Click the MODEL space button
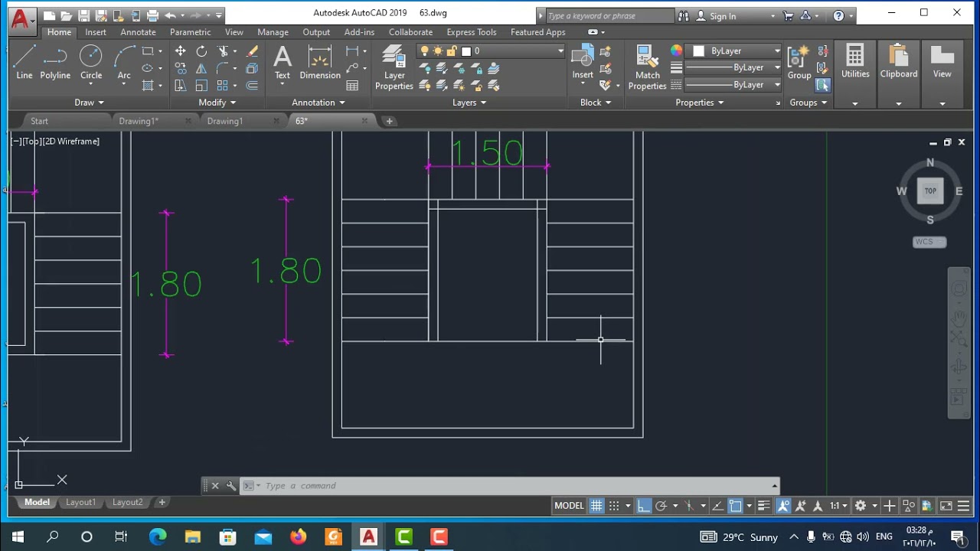The width and height of the screenshot is (980, 551). 569,506
